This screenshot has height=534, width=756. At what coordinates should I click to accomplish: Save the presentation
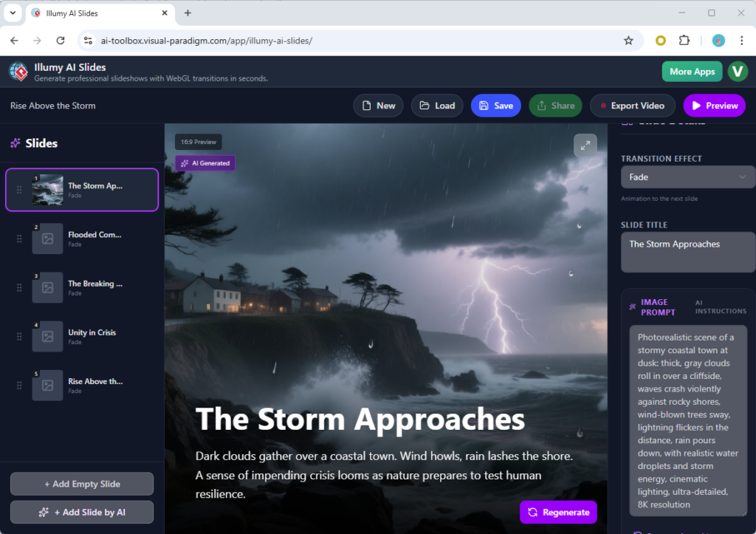coord(495,105)
